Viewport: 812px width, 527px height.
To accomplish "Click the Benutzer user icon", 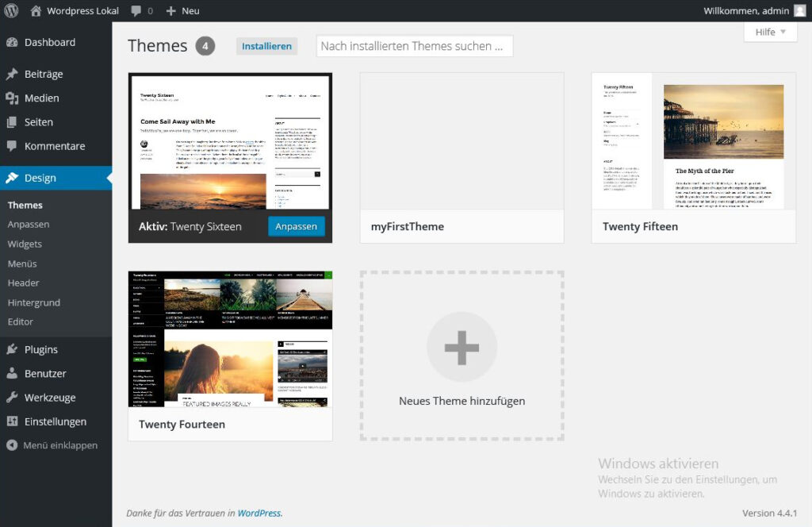I will click(12, 373).
